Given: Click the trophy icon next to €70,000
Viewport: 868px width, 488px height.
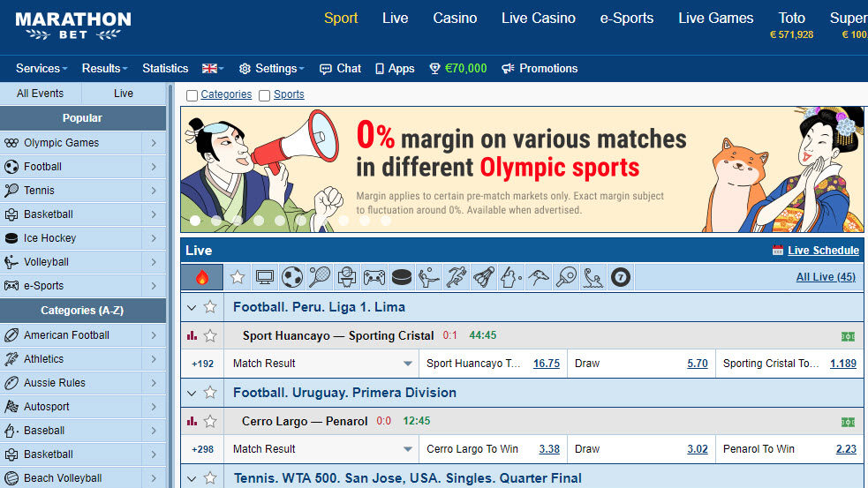Looking at the screenshot, I should point(434,69).
